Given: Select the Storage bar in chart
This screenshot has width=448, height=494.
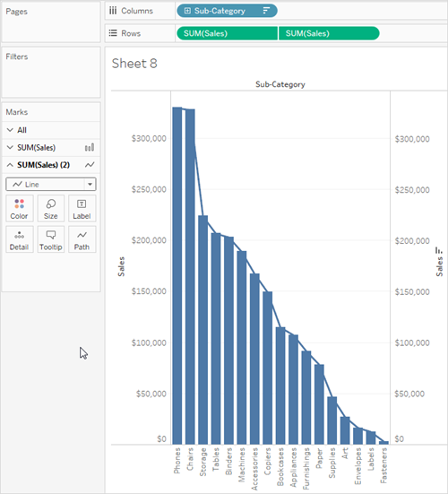Looking at the screenshot, I should coord(203,330).
